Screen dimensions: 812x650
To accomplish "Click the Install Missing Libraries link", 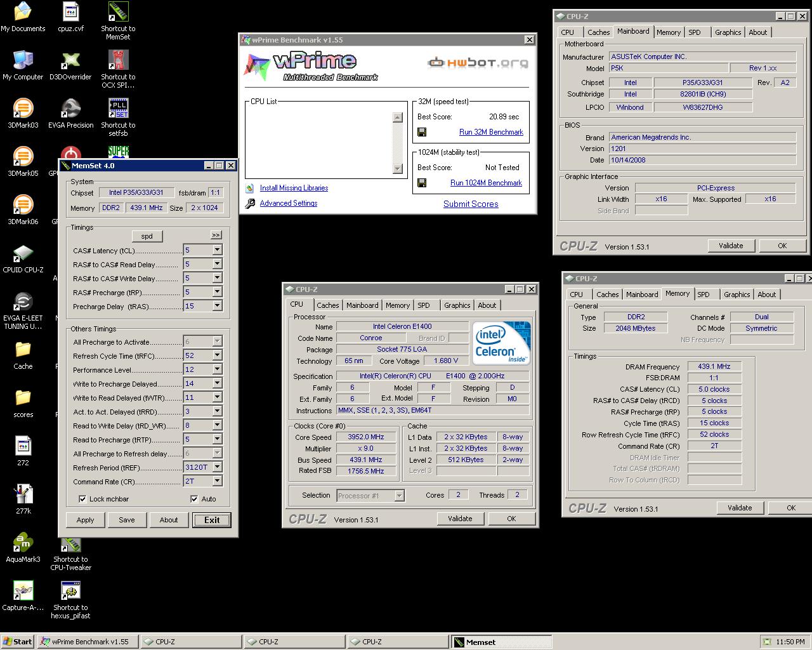I will (294, 188).
